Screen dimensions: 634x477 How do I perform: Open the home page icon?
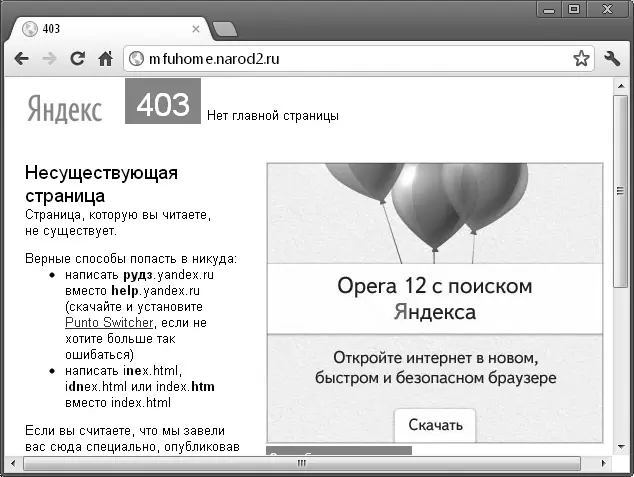106,59
